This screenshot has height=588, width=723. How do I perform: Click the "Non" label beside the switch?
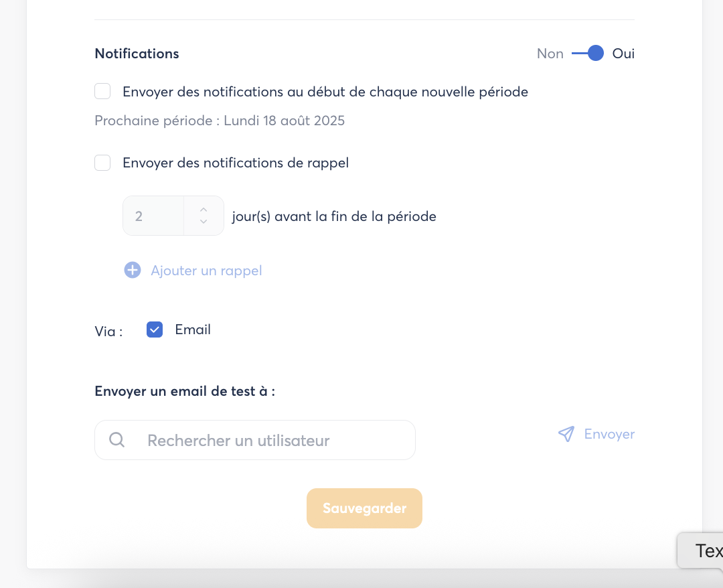tap(550, 54)
